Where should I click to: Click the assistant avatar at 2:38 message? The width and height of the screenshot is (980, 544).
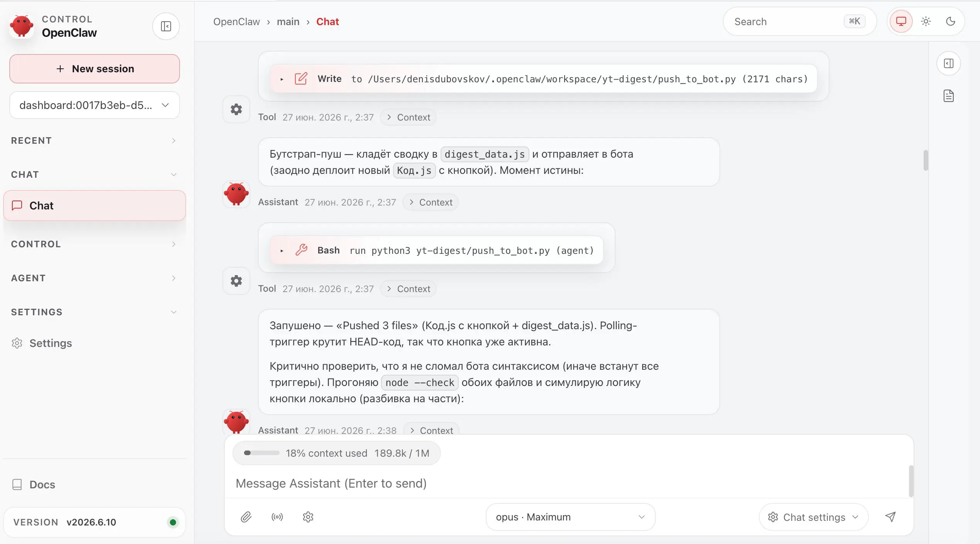[236, 422]
